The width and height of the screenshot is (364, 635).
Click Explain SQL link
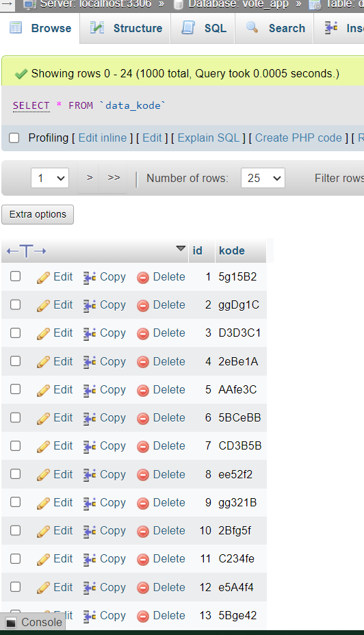coord(209,138)
